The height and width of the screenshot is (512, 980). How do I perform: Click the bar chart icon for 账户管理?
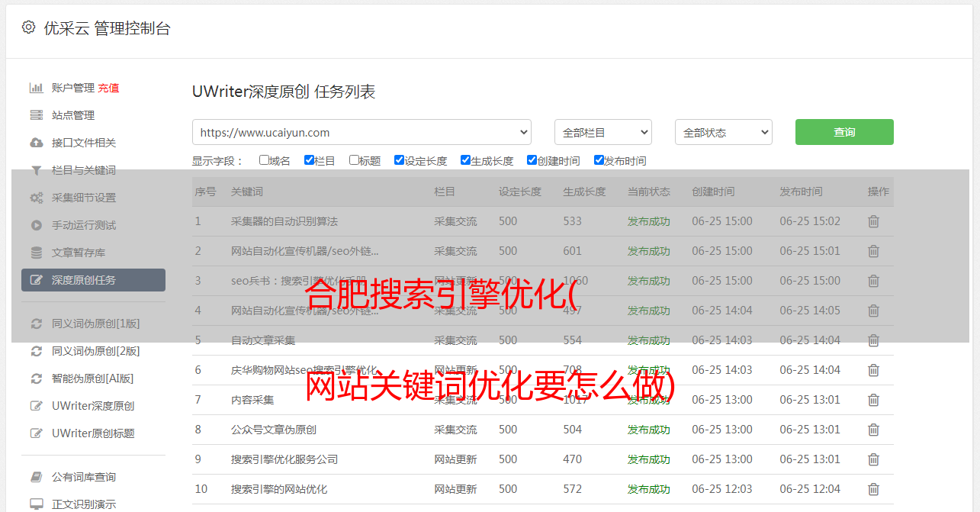(x=36, y=88)
